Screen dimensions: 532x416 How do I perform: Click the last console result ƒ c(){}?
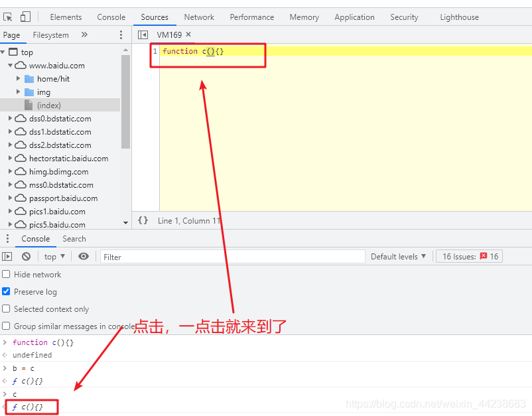click(x=27, y=407)
